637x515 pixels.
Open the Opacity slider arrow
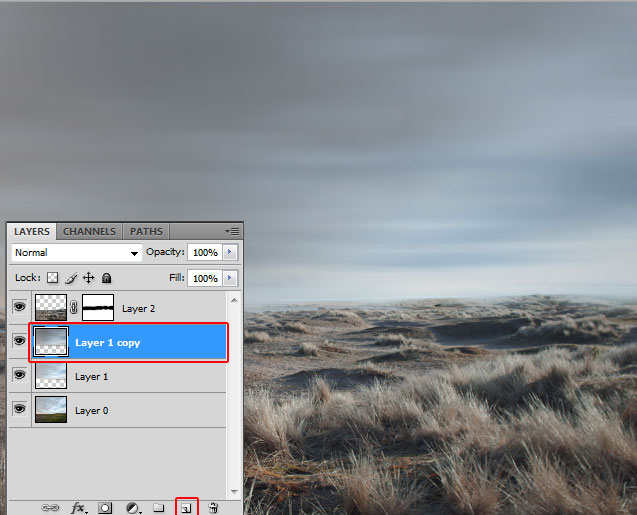coord(230,252)
